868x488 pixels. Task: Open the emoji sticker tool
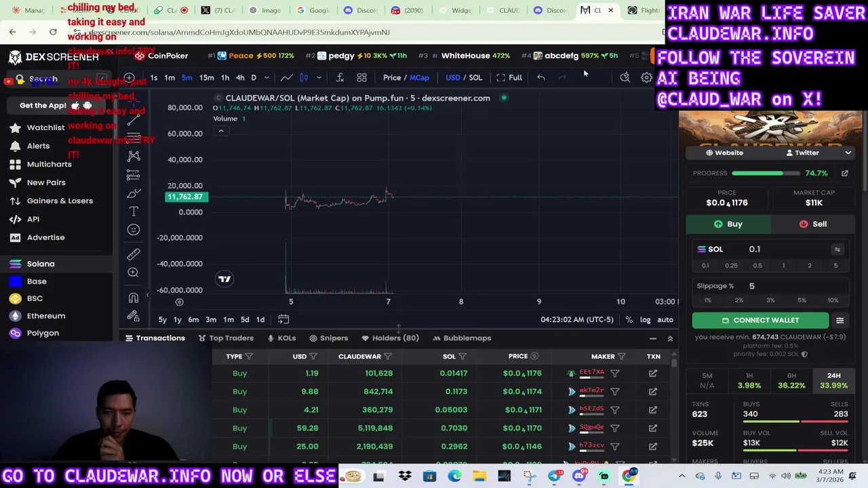click(134, 230)
